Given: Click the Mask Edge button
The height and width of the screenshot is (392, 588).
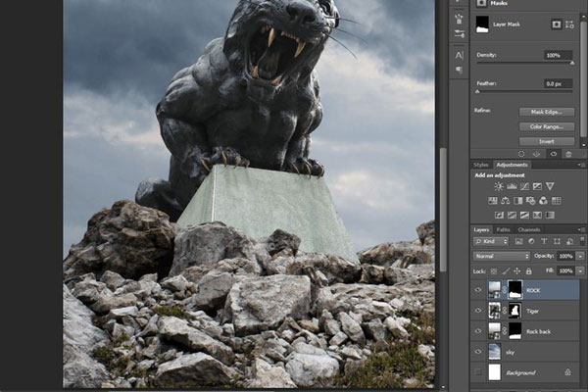Looking at the screenshot, I should 547,112.
